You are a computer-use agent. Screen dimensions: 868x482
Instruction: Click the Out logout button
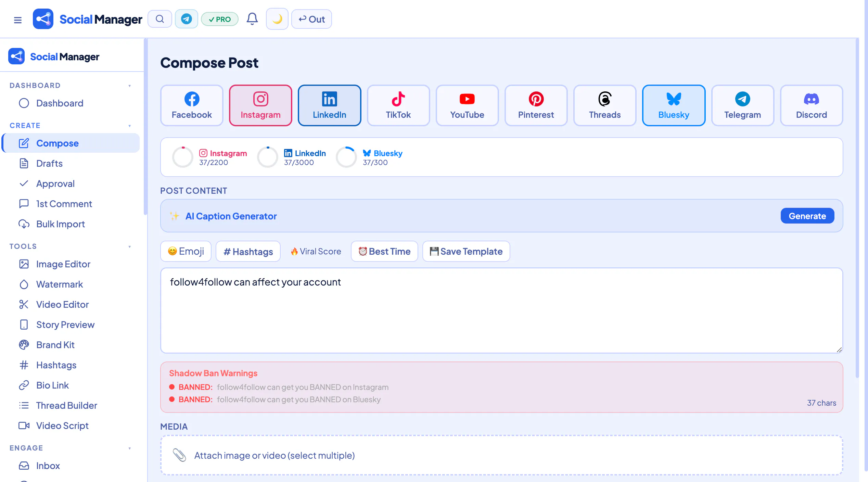pyautogui.click(x=311, y=19)
